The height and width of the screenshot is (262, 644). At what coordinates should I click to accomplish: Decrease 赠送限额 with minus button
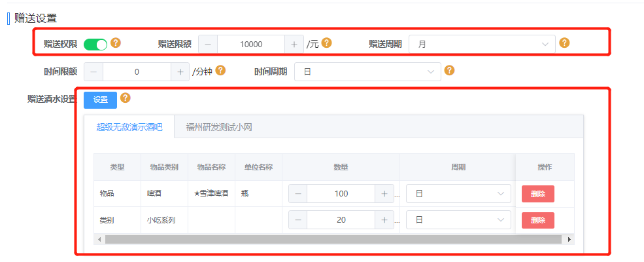[208, 45]
